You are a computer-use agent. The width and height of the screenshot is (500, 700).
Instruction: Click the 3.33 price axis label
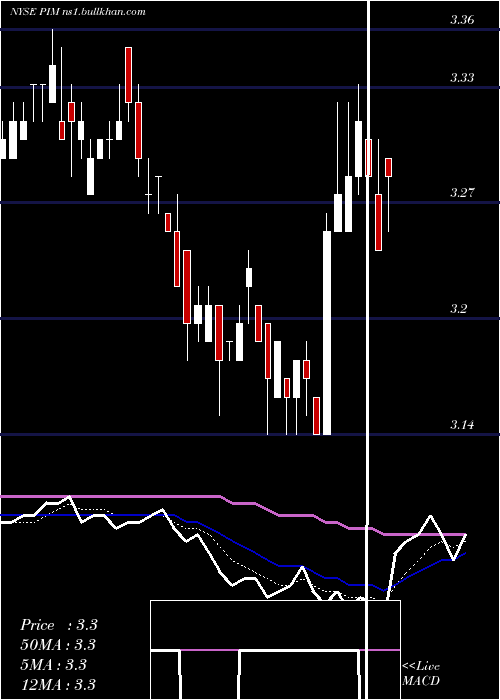click(462, 78)
